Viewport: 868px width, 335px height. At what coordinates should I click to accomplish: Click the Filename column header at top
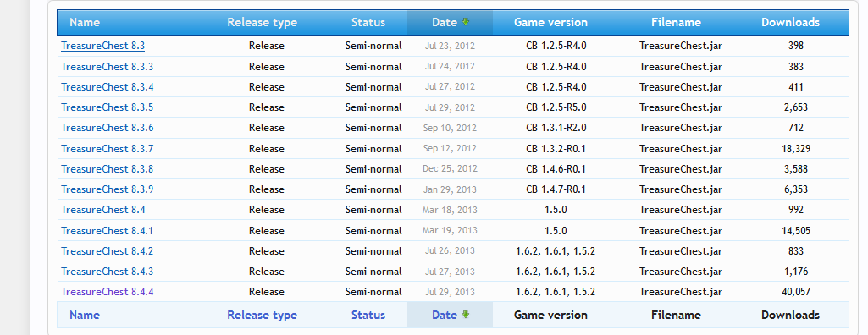click(x=676, y=23)
